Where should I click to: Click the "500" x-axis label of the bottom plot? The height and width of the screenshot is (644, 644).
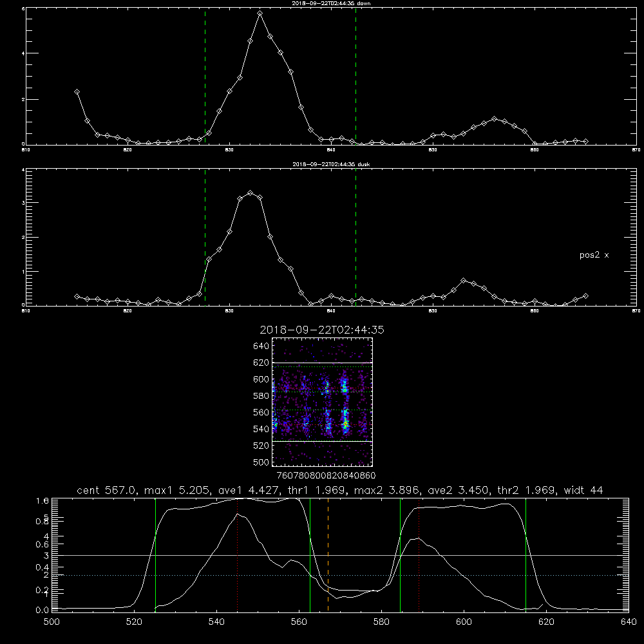52,622
